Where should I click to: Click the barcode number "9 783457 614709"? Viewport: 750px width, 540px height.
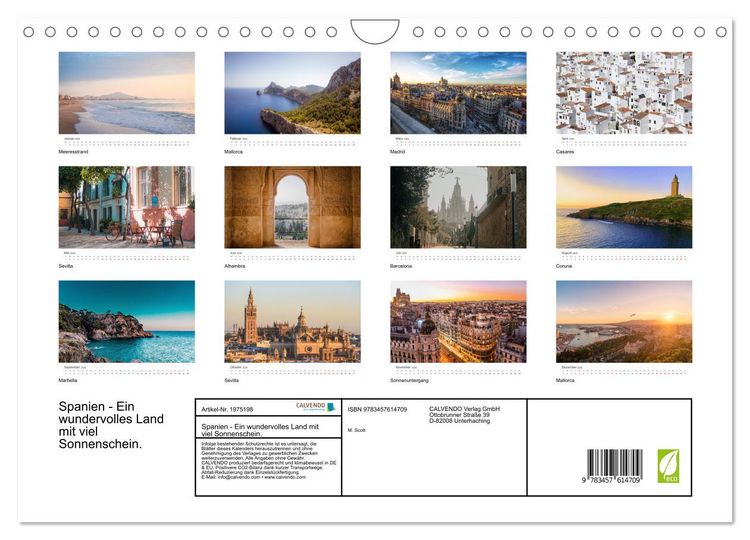tap(611, 480)
